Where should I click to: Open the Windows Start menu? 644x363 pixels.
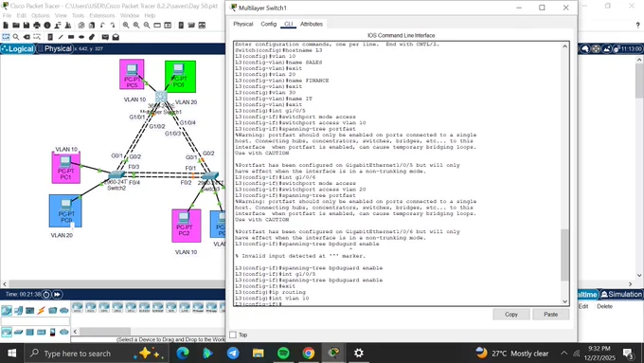click(x=12, y=354)
